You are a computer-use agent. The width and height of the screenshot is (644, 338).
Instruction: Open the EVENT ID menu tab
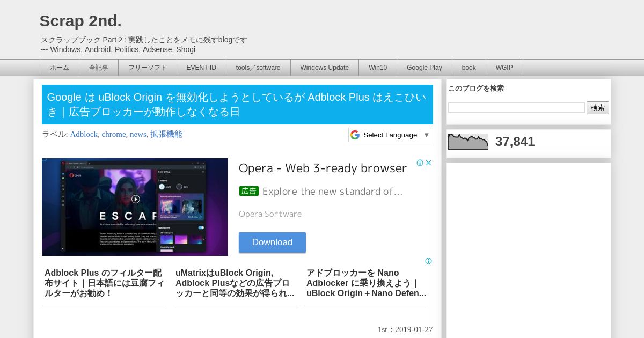201,68
